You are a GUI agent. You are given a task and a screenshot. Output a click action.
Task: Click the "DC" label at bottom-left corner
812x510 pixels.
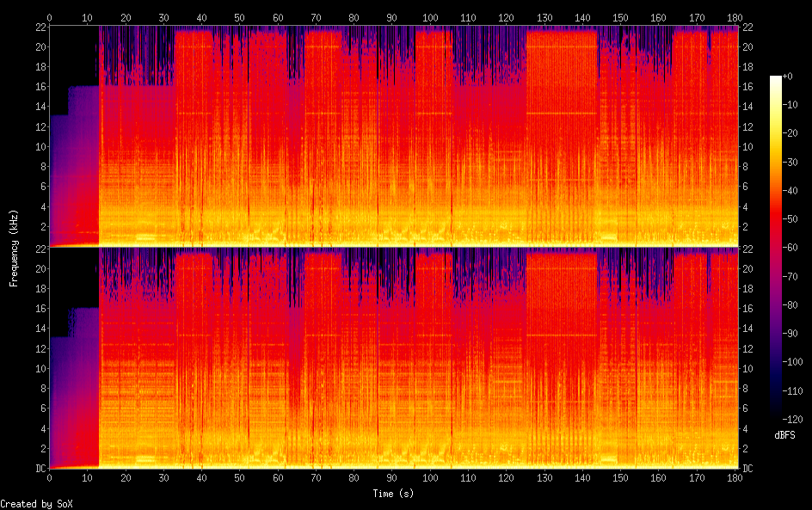(x=40, y=469)
